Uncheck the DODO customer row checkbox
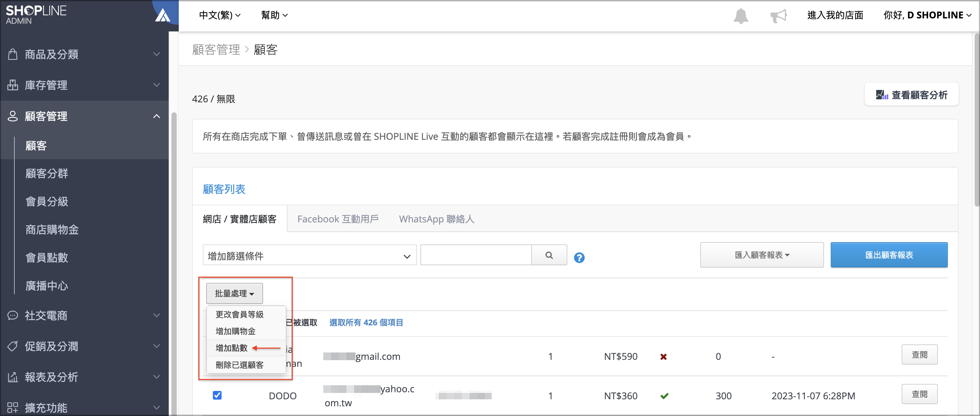Image resolution: width=980 pixels, height=416 pixels. click(217, 395)
